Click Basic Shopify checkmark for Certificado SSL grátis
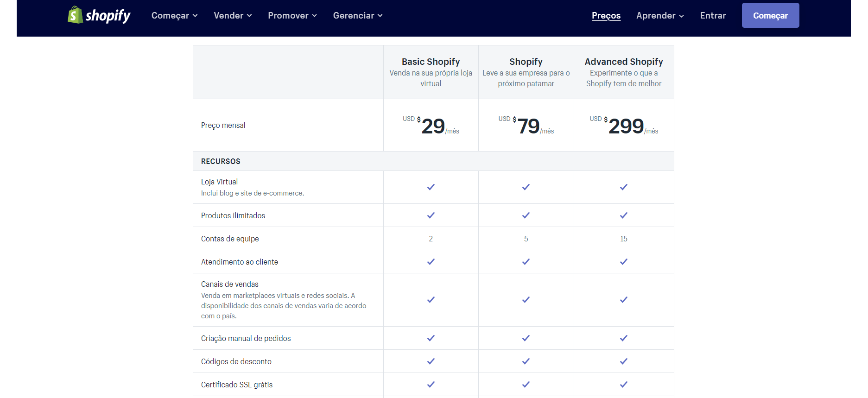 (x=431, y=385)
